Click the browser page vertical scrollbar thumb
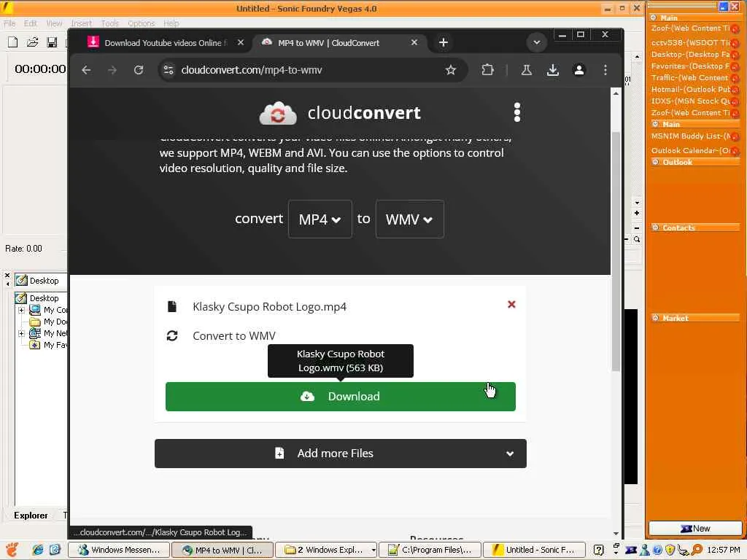747x560 pixels. click(616, 251)
